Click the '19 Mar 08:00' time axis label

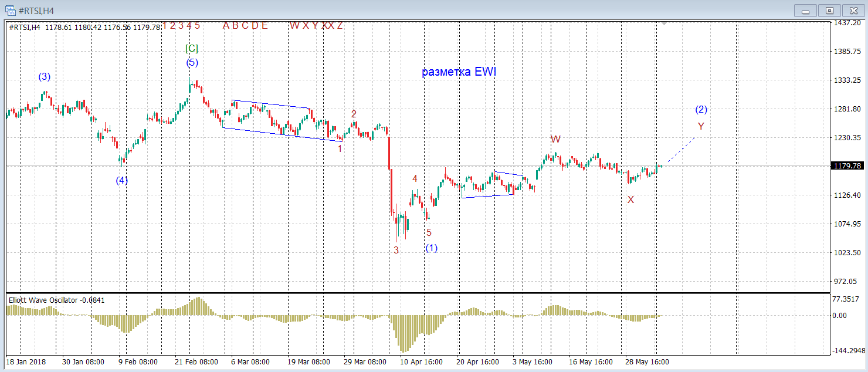309,362
